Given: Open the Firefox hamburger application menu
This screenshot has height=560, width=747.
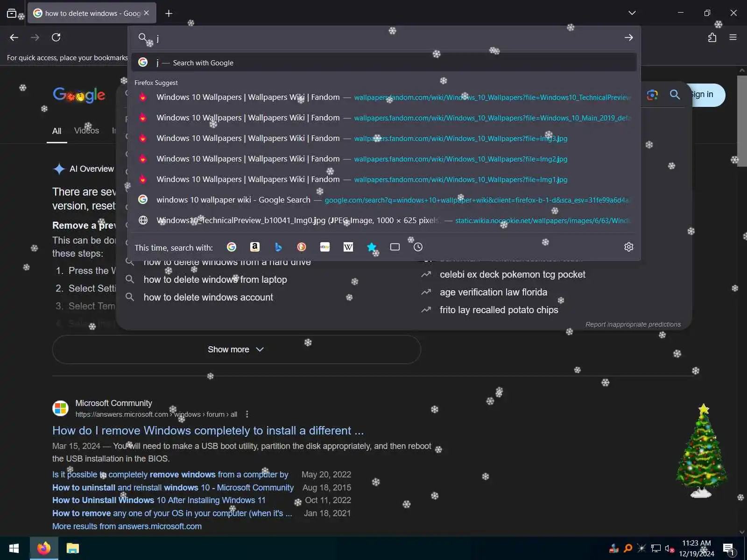Looking at the screenshot, I should point(733,37).
